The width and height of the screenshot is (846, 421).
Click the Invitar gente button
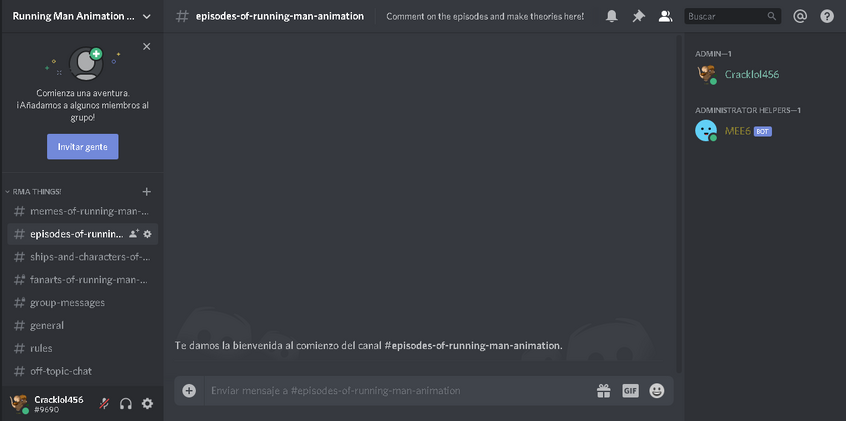82,146
